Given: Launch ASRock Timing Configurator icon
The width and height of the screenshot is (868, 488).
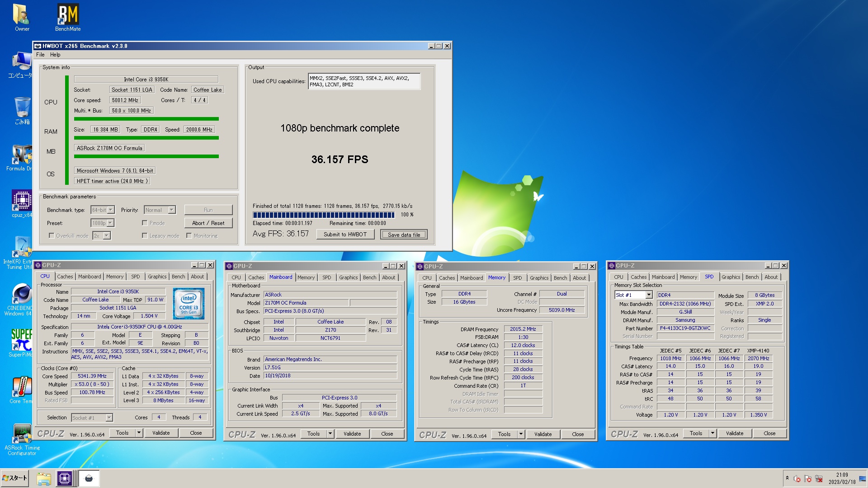Looking at the screenshot, I should pyautogui.click(x=22, y=440).
